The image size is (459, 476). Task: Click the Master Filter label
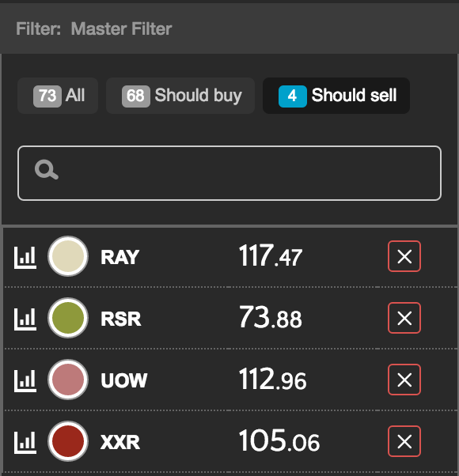pyautogui.click(x=122, y=28)
